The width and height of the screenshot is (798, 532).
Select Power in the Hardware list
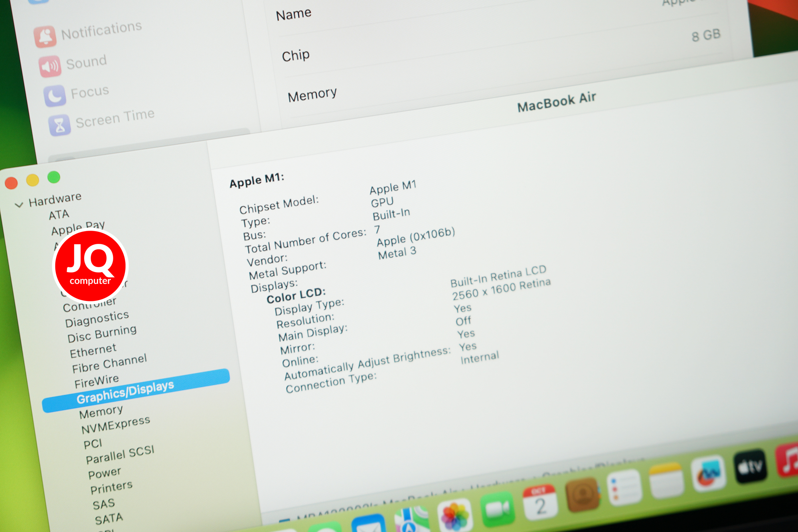coord(105,473)
